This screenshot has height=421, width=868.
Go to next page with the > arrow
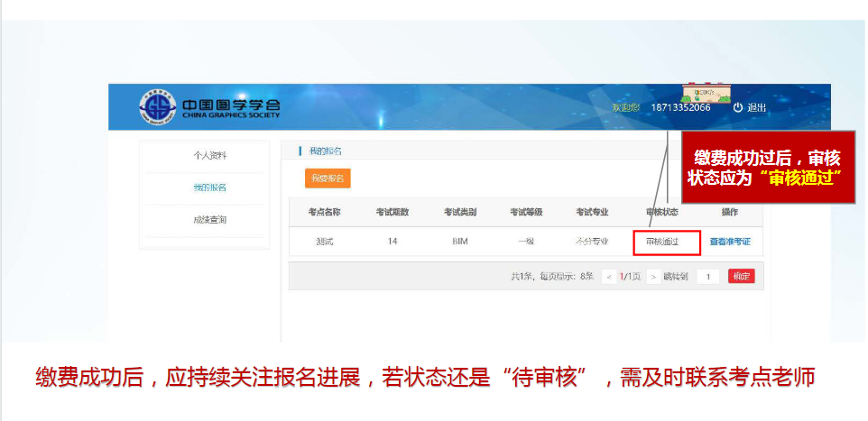[x=652, y=277]
